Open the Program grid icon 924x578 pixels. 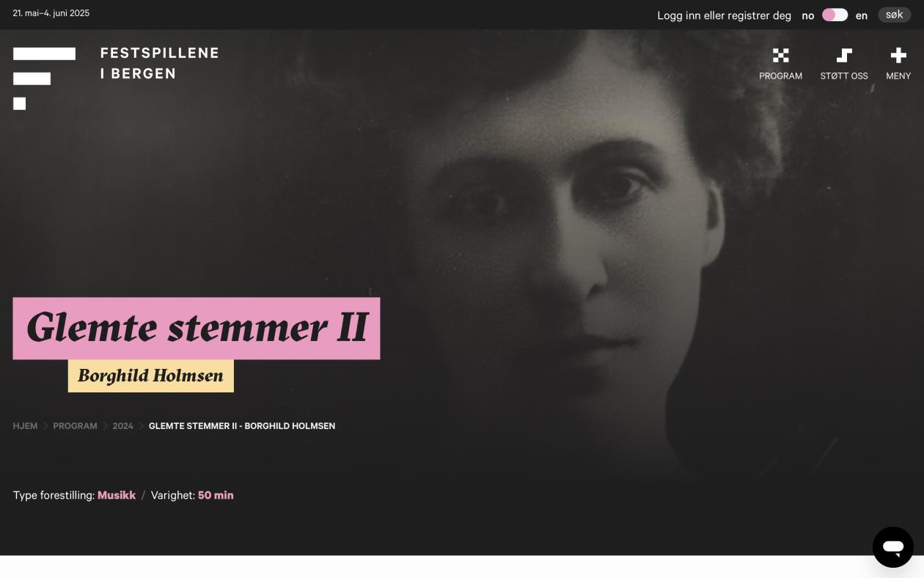780,56
